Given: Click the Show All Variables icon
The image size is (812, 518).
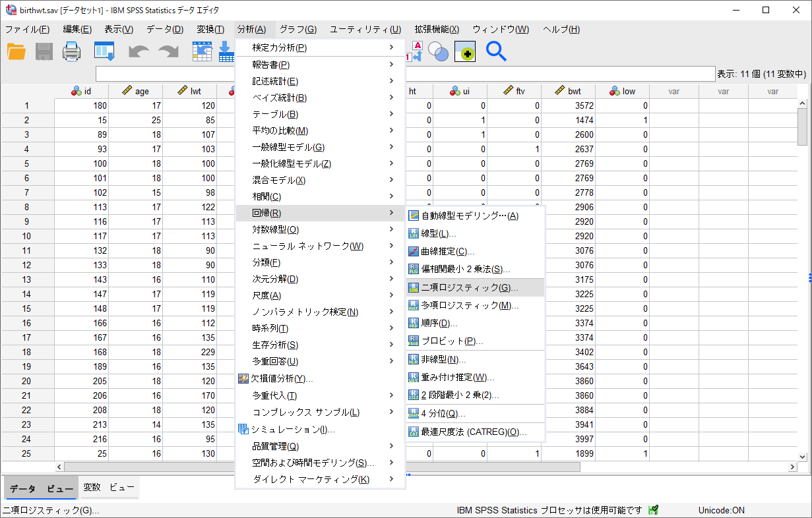Looking at the screenshot, I should point(466,51).
